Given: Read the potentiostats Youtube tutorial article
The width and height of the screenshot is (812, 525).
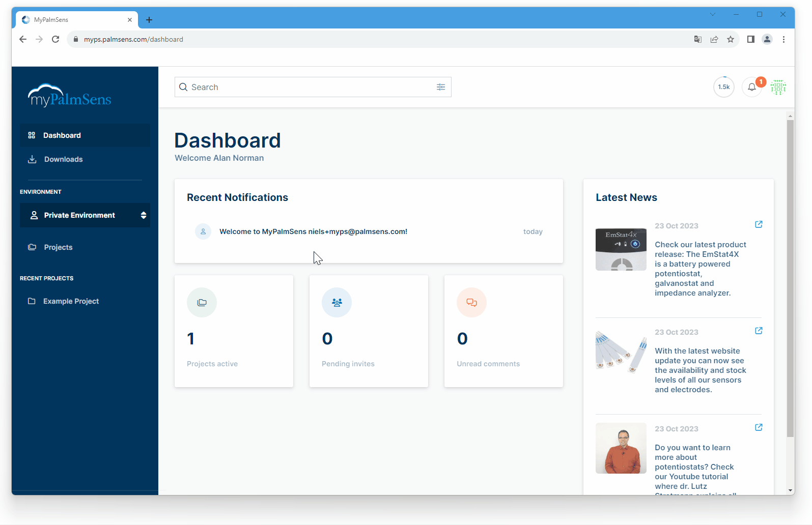Looking at the screenshot, I should click(694, 469).
